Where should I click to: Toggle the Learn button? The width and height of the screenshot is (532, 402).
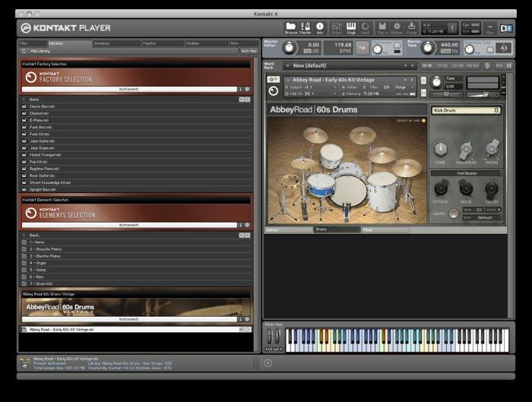(x=453, y=214)
